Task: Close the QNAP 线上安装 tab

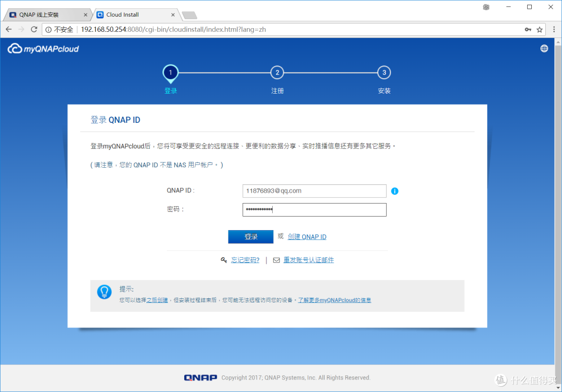Action: click(x=85, y=15)
